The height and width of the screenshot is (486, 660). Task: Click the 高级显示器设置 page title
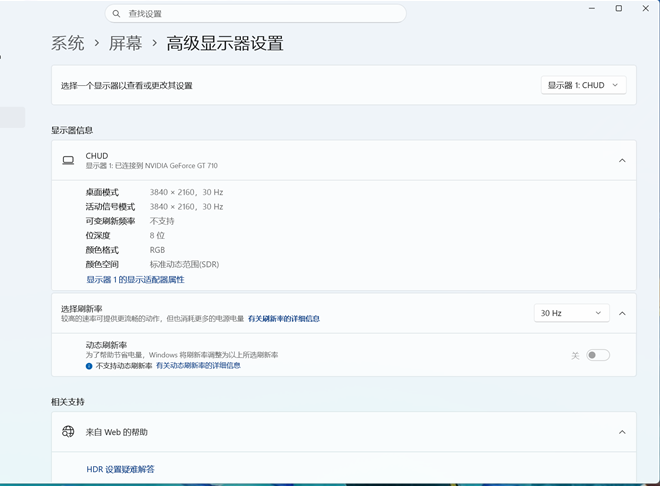[225, 43]
